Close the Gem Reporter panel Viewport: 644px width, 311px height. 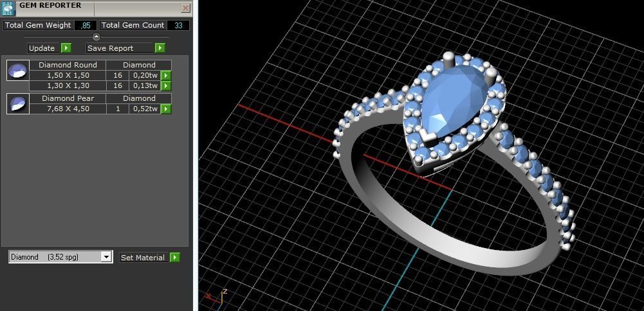(x=186, y=8)
